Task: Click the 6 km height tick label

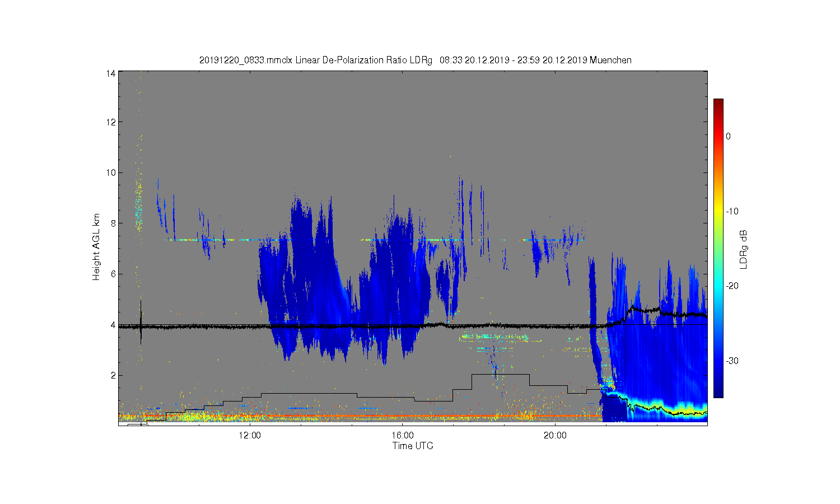Action: [113, 274]
